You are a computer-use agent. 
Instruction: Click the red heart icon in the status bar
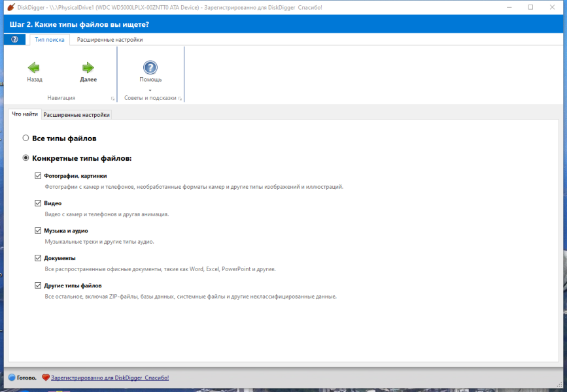coord(46,378)
